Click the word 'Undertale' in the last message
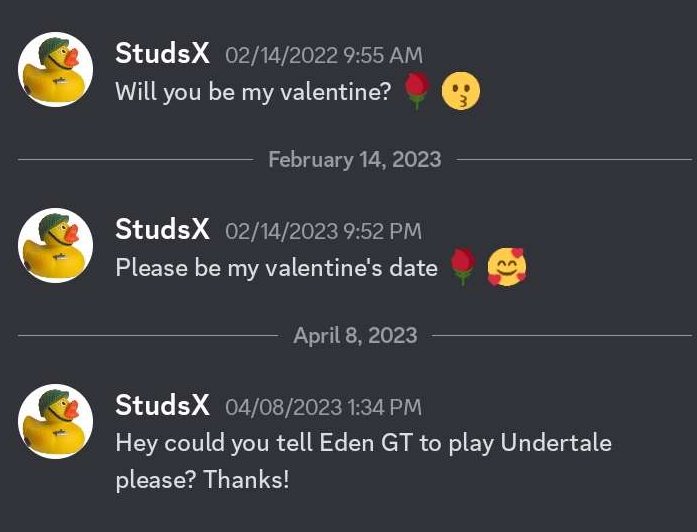697x532 pixels. pos(556,443)
